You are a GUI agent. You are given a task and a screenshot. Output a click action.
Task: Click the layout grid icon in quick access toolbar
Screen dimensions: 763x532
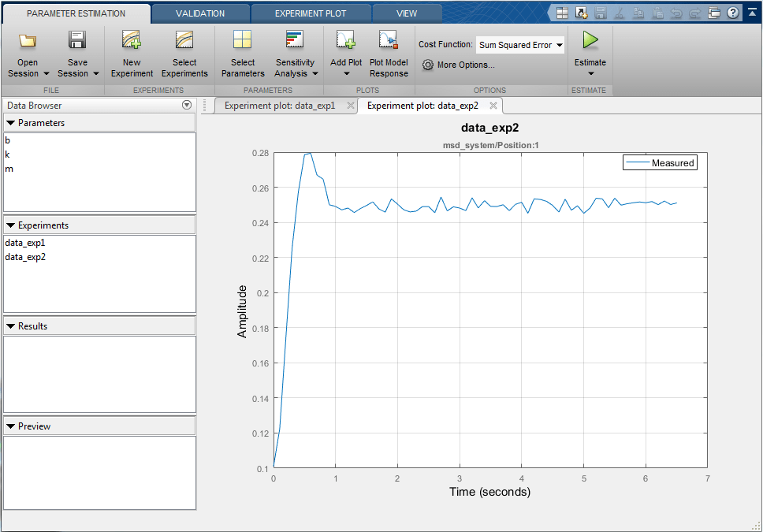pyautogui.click(x=562, y=13)
